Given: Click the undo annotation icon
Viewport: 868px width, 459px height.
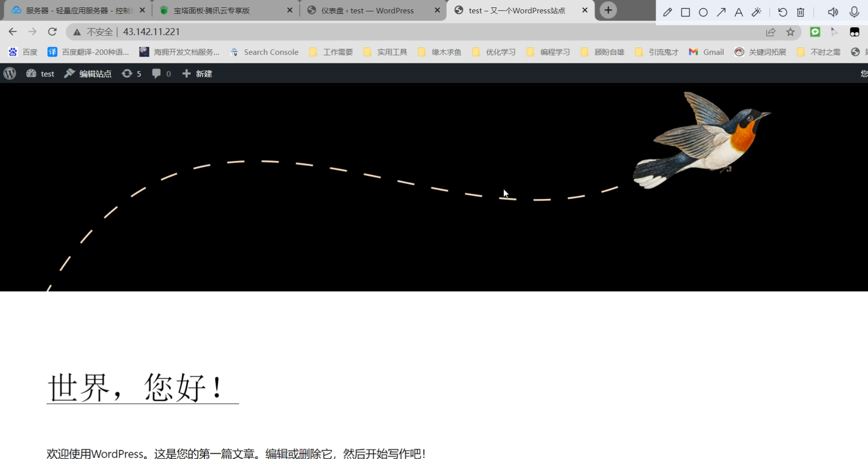Looking at the screenshot, I should pyautogui.click(x=782, y=11).
